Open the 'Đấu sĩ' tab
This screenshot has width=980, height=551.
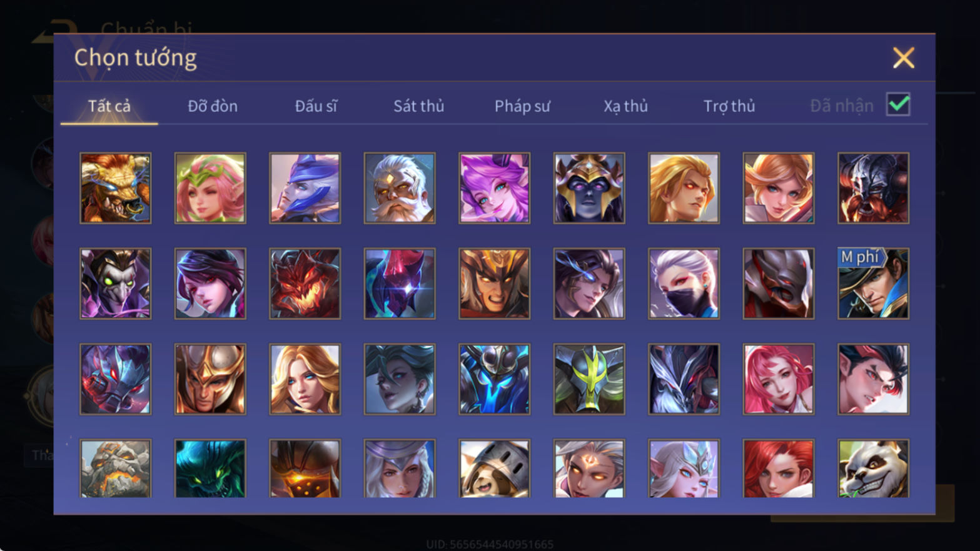click(x=316, y=106)
